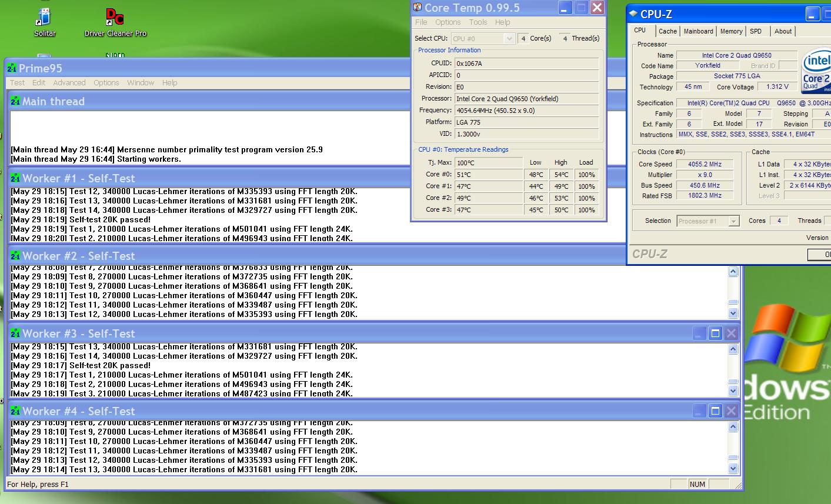Image resolution: width=831 pixels, height=504 pixels.
Task: Maximize the Worker #4 Self-Test subwindow
Action: pos(715,411)
